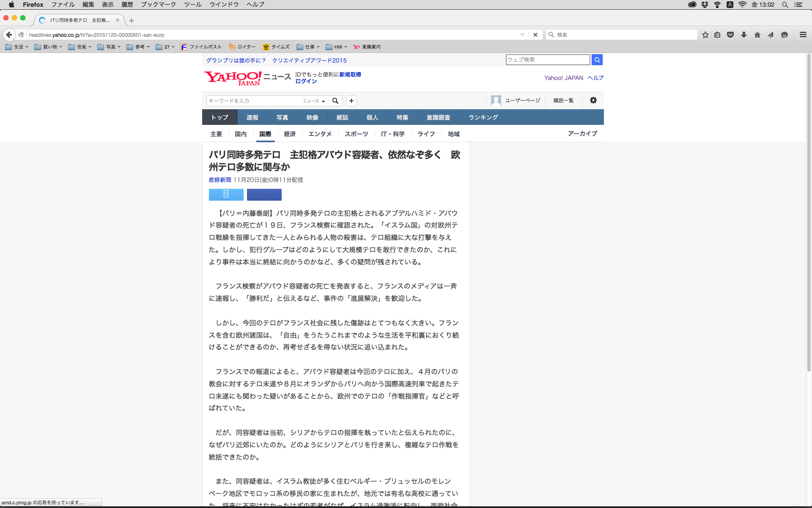
Task: Click the Firefox back arrow button
Action: 9,35
